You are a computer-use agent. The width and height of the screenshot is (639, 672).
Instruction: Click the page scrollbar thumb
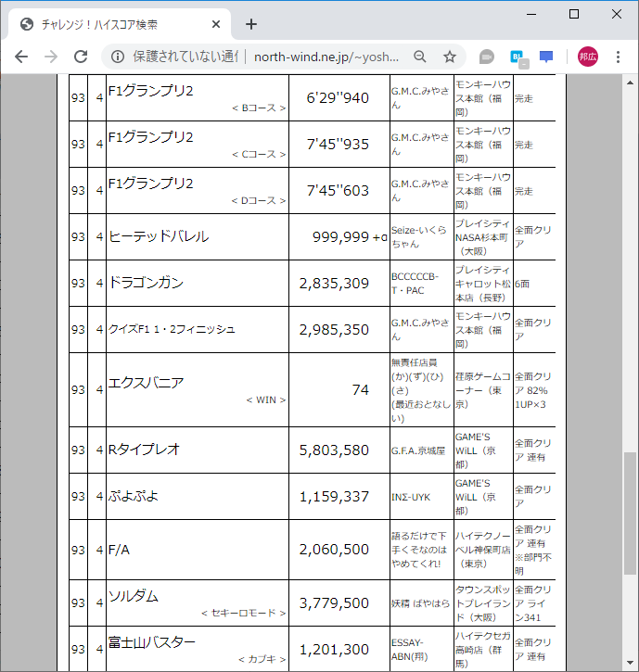(x=630, y=513)
